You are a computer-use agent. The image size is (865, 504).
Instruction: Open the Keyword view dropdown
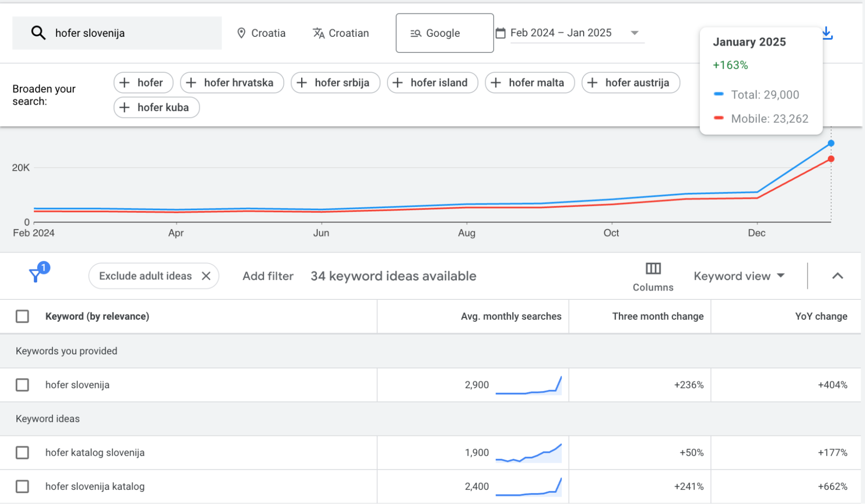coord(739,276)
